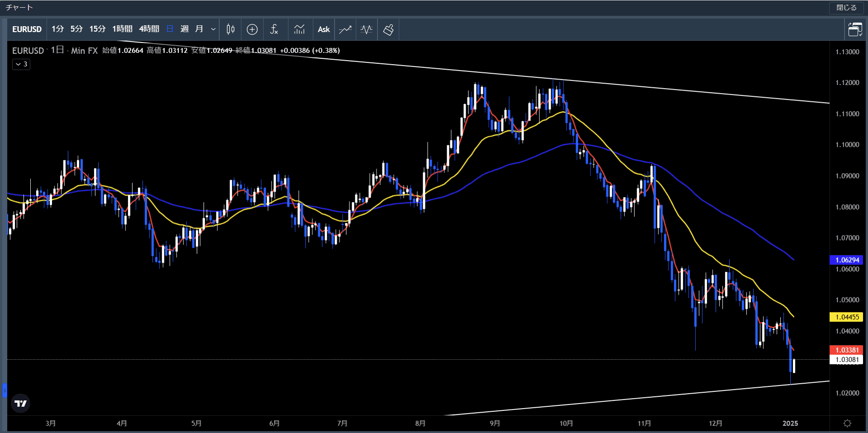
Task: Open the more timeframes dropdown arrow
Action: [x=213, y=29]
